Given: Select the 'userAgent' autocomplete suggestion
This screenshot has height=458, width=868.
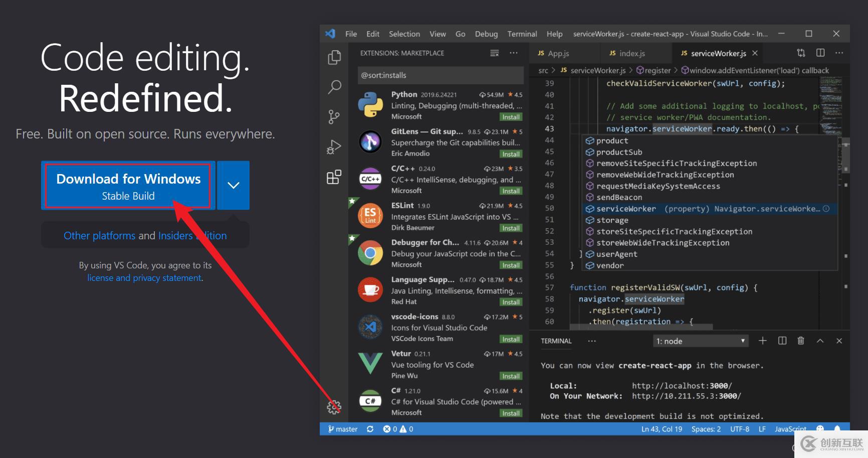Looking at the screenshot, I should pyautogui.click(x=710, y=254).
